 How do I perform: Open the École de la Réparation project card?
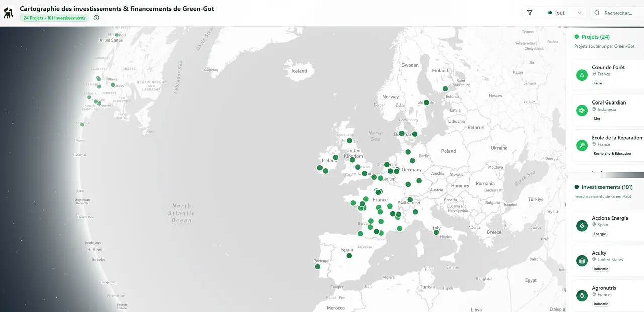[x=608, y=146]
